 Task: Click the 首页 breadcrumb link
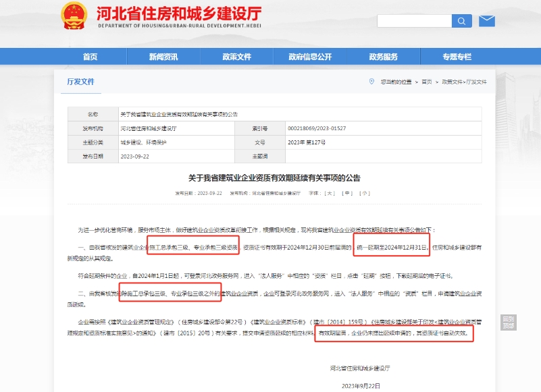click(426, 80)
